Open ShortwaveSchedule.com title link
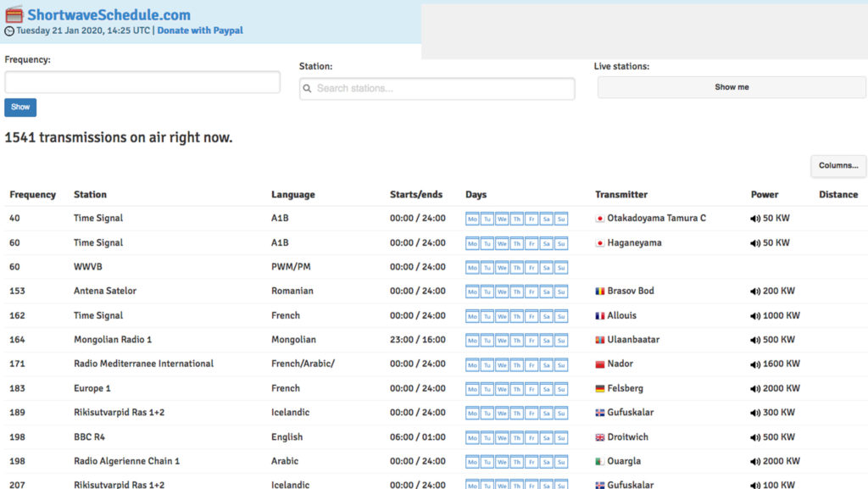868x489 pixels. click(x=109, y=15)
